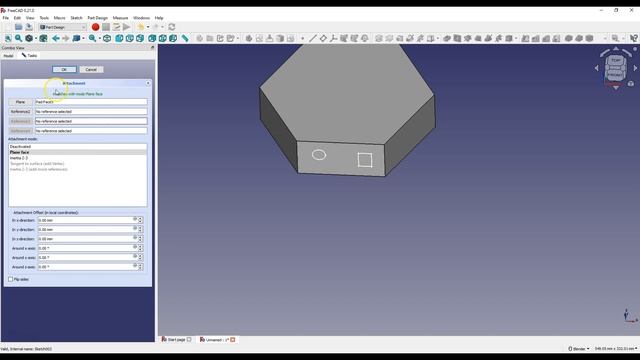Open the Edit menu
The height and width of the screenshot is (360, 640).
pos(17,18)
